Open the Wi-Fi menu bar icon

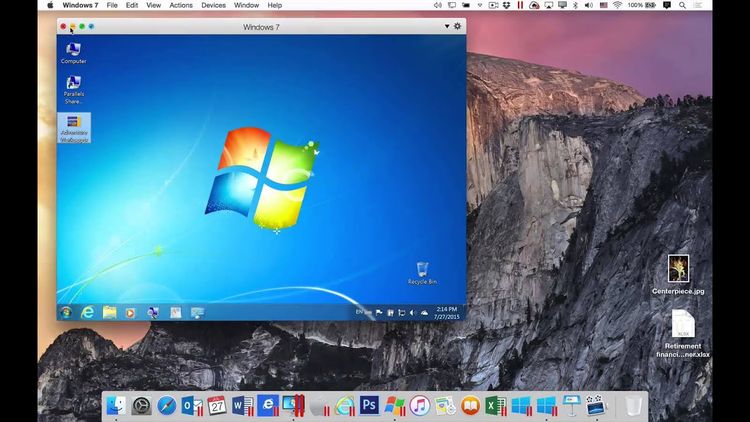tap(617, 5)
